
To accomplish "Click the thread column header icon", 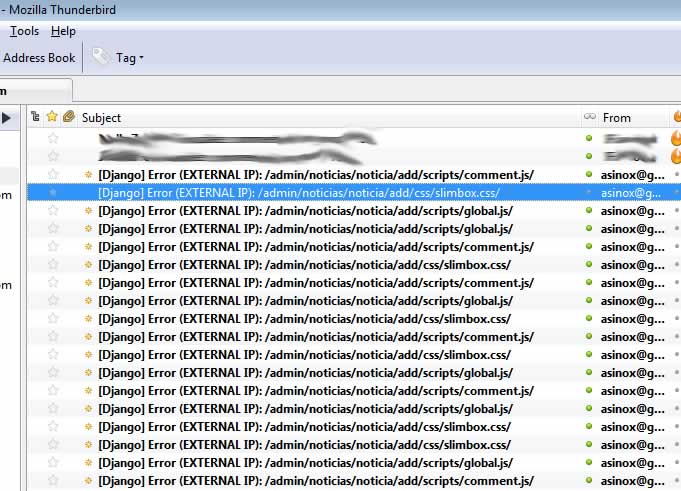I will pyautogui.click(x=36, y=116).
